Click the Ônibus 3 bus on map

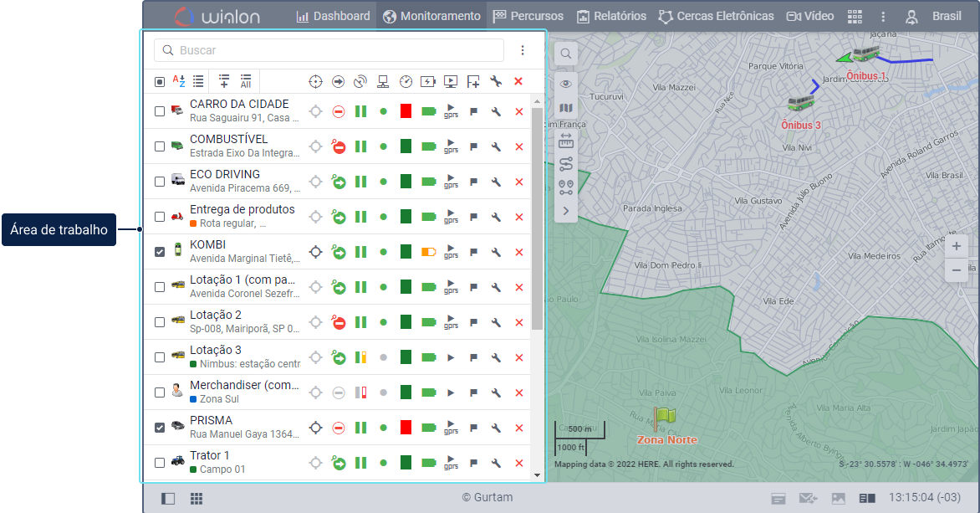pyautogui.click(x=800, y=104)
